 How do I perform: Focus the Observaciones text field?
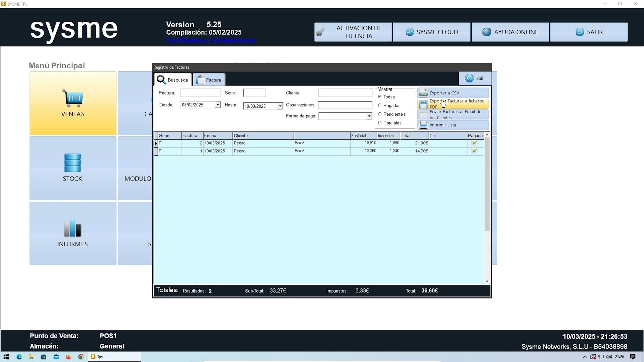(345, 105)
